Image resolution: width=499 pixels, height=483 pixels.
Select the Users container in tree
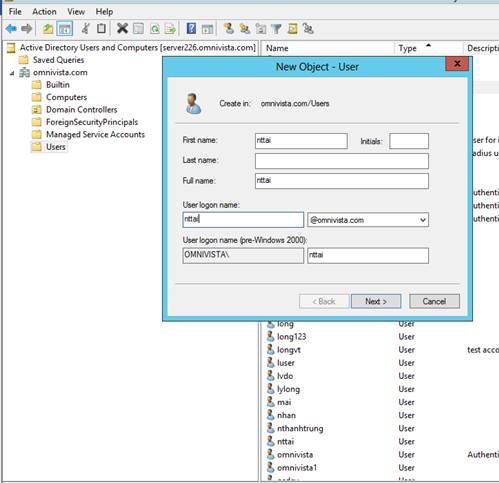(56, 147)
